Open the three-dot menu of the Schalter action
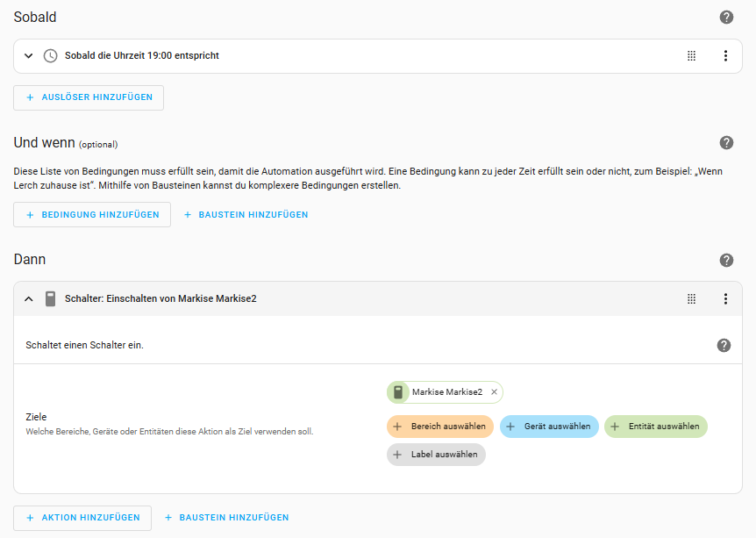Image resolution: width=756 pixels, height=538 pixels. coord(725,298)
